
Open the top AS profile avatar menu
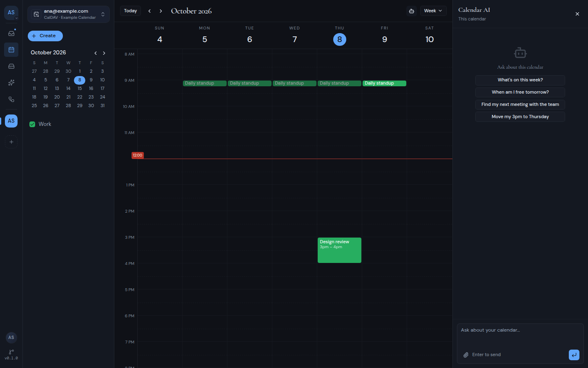point(11,13)
